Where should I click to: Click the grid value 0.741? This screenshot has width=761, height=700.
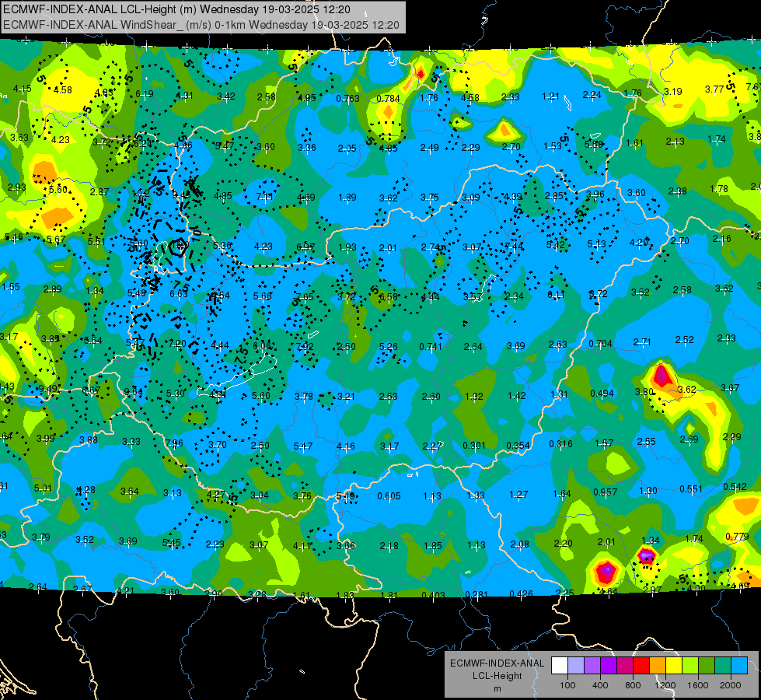click(431, 347)
